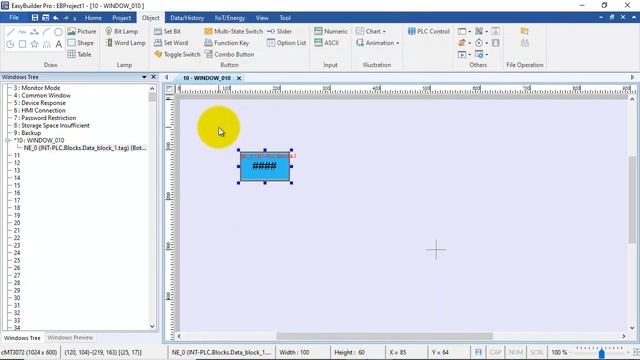Add a Multi-State Switch object
The width and height of the screenshot is (640, 360).
click(233, 31)
